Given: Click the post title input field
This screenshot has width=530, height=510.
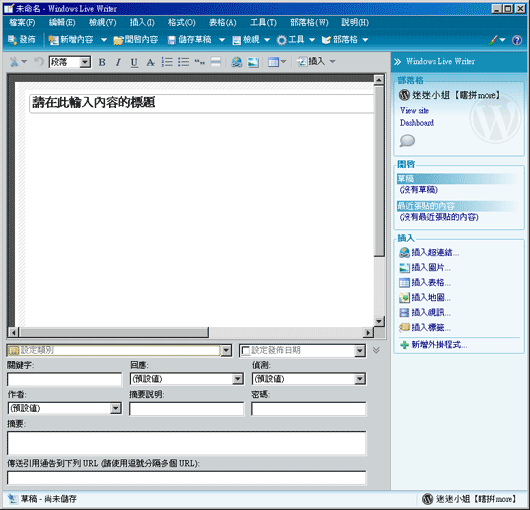Looking at the screenshot, I should point(202,103).
